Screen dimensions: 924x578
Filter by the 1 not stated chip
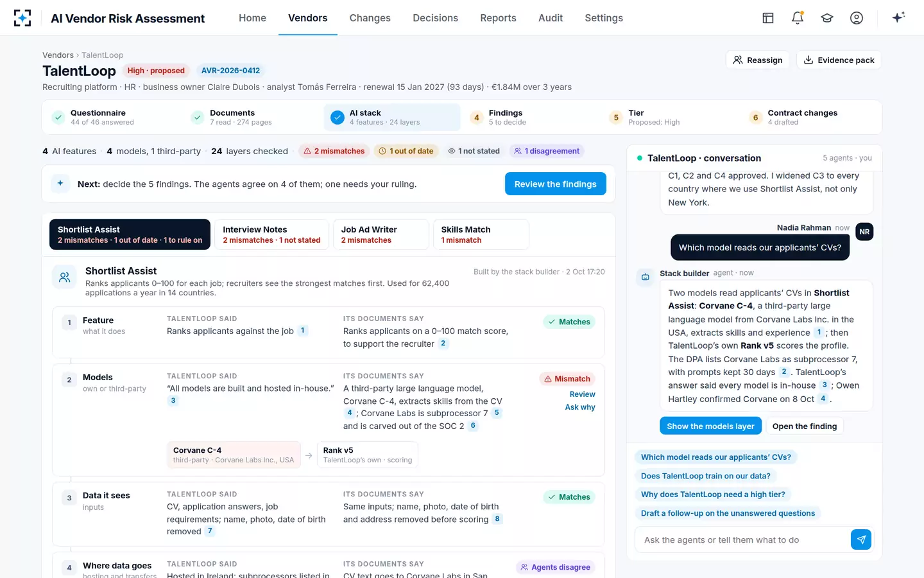(x=474, y=151)
